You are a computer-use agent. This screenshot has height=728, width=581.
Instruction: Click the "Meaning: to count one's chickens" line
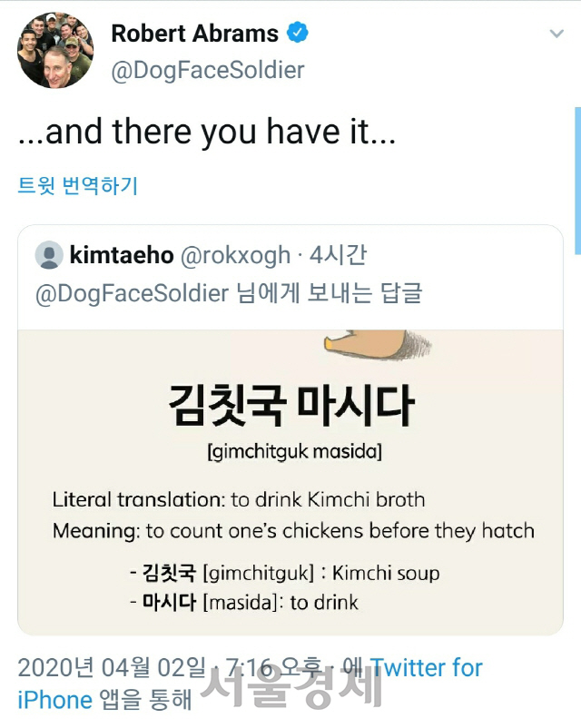tap(293, 530)
